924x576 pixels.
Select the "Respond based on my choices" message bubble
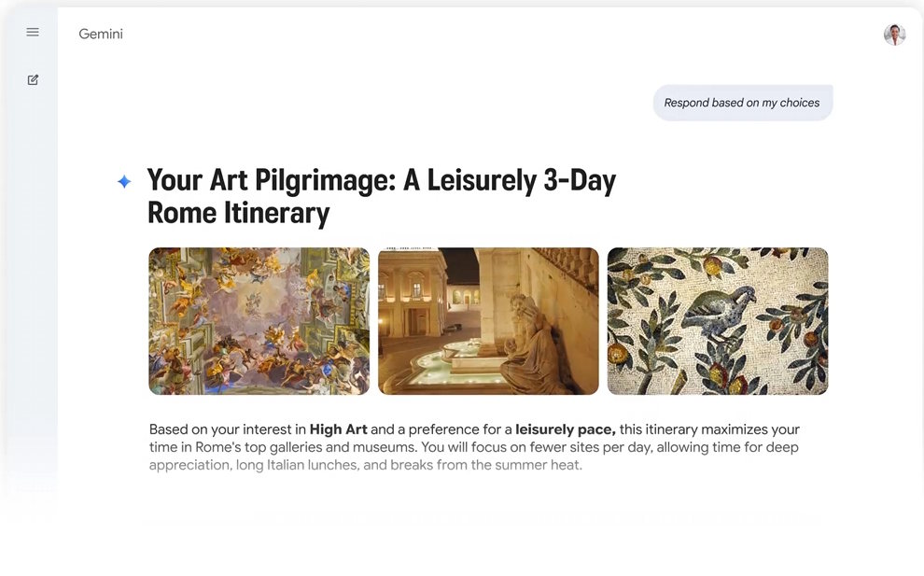(x=742, y=103)
